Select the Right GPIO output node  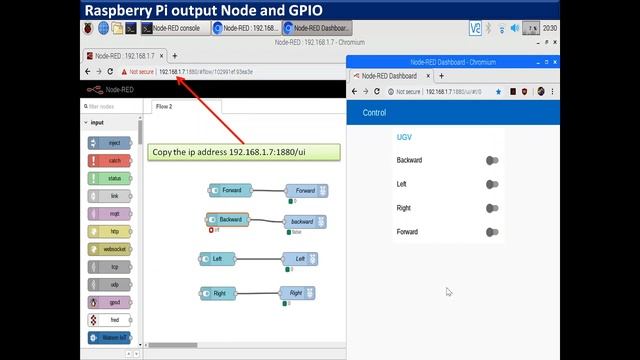(x=297, y=293)
